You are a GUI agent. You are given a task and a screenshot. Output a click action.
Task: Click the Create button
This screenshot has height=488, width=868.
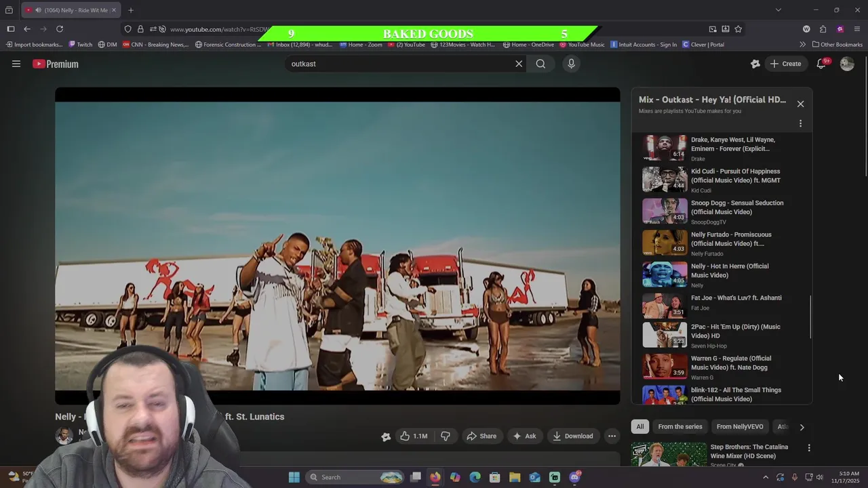pyautogui.click(x=785, y=64)
